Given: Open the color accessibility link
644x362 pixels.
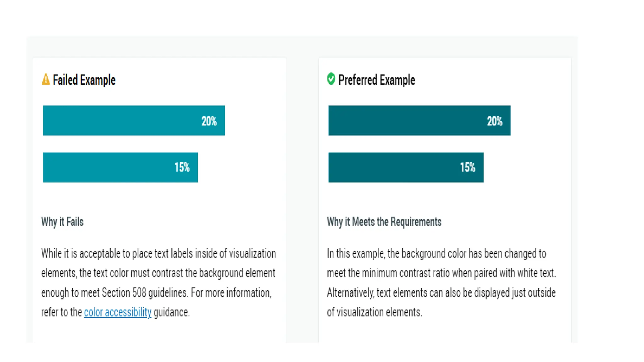Looking at the screenshot, I should [118, 312].
